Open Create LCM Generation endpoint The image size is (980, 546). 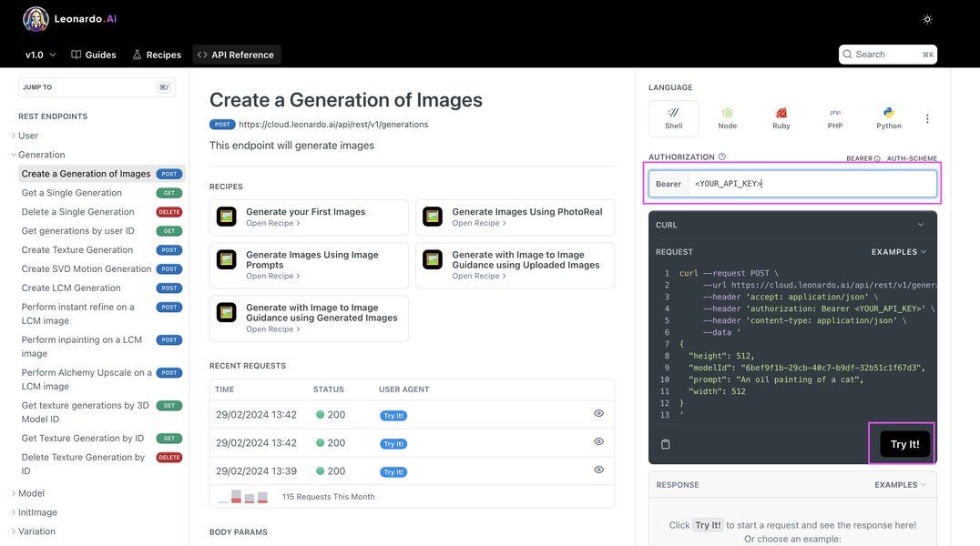click(x=102, y=288)
